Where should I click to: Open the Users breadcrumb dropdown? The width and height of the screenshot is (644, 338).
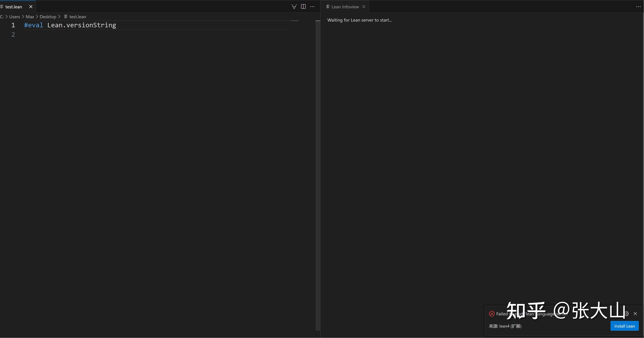[15, 17]
